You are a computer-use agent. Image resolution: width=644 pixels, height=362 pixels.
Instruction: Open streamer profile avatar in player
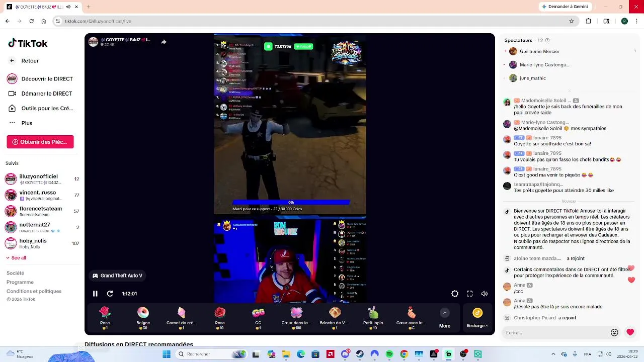[93, 42]
